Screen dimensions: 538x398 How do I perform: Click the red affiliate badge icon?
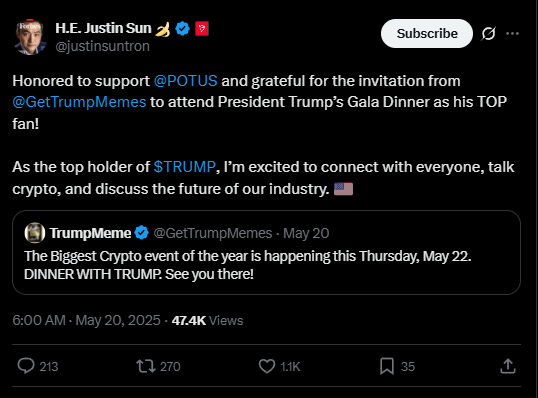tap(202, 28)
